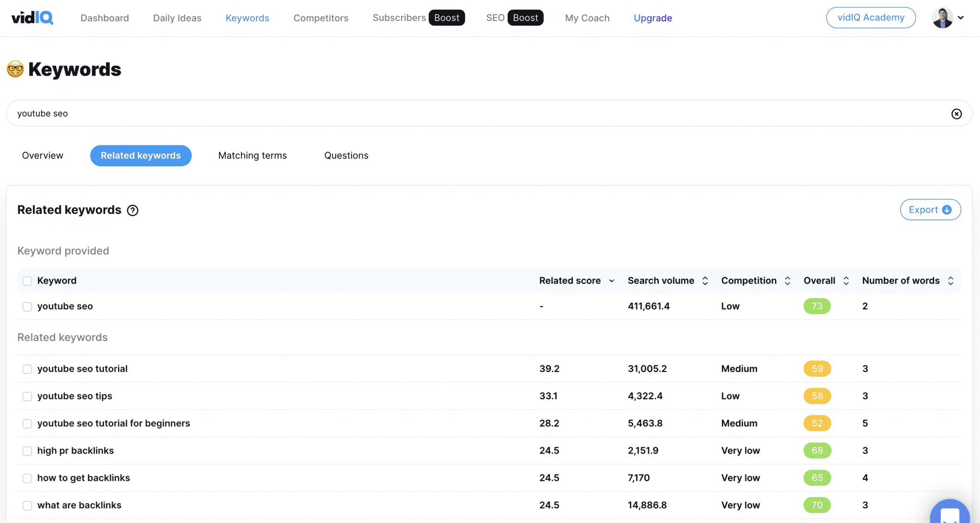Click the 68 overall score badge
This screenshot has width=980, height=523.
point(817,450)
